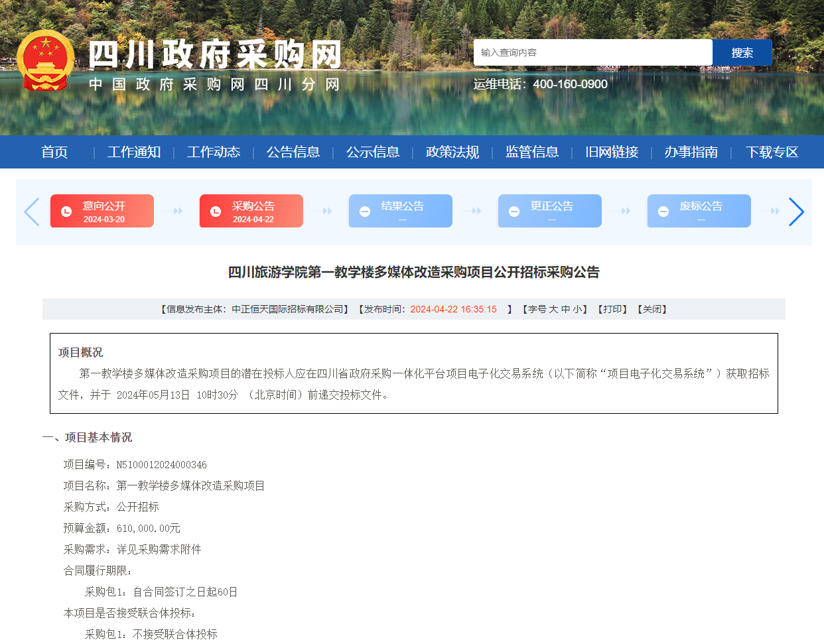824x644 pixels.
Task: Click the 【关闭】 link
Action: (652, 309)
